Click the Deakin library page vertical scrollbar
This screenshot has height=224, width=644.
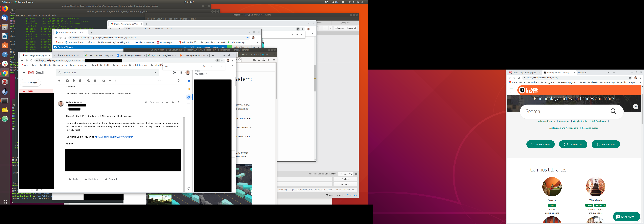(x=642, y=109)
